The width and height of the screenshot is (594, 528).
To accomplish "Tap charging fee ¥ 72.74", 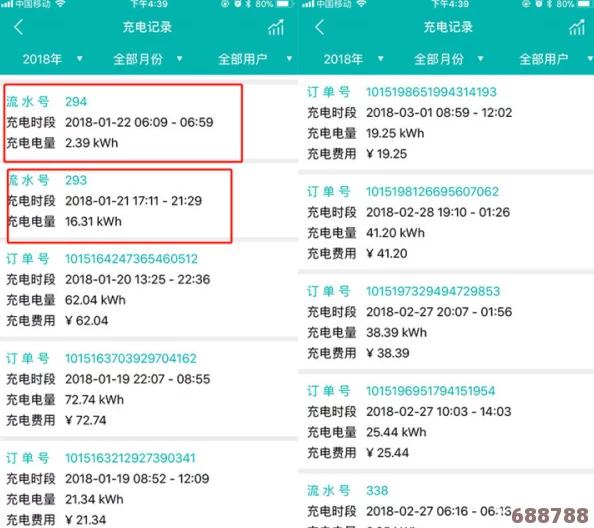I will point(86,420).
